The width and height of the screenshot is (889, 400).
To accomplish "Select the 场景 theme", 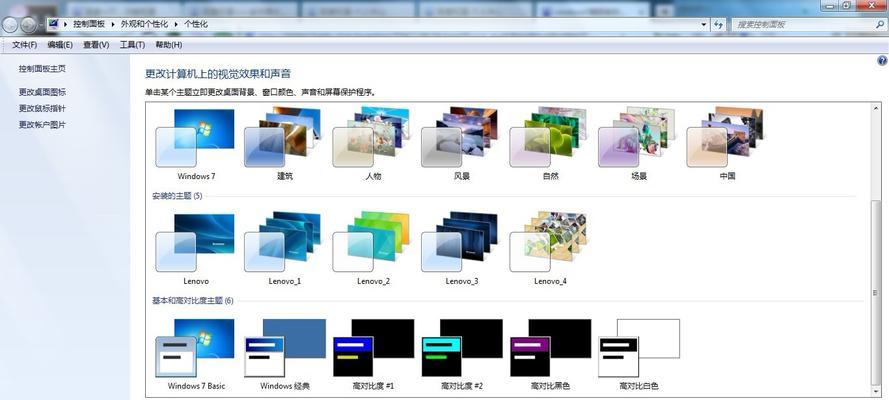I will tap(638, 144).
